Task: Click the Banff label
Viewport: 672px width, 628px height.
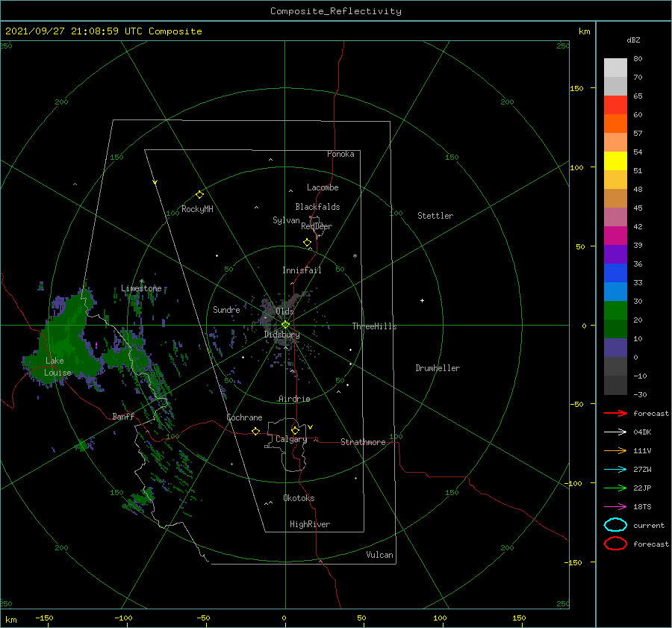Action: [x=123, y=416]
